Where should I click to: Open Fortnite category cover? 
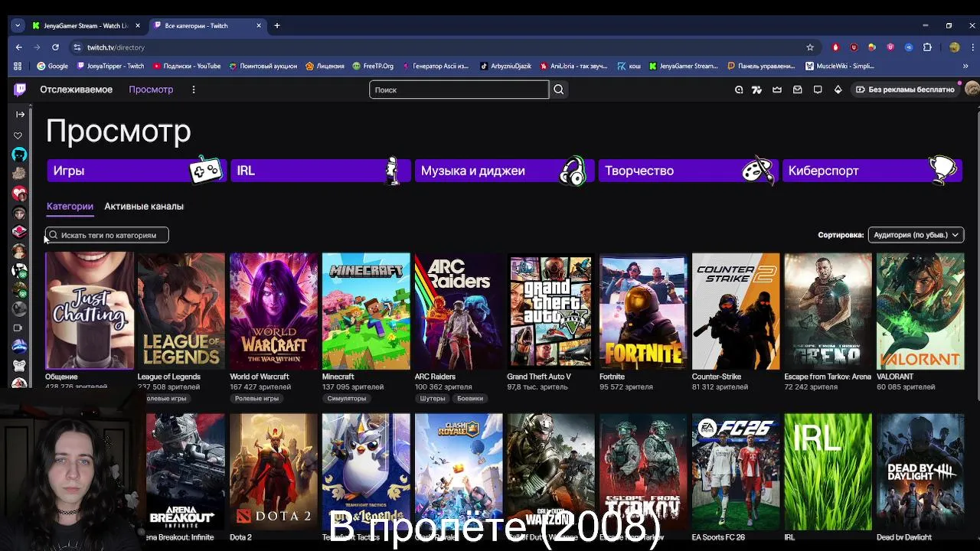(643, 311)
